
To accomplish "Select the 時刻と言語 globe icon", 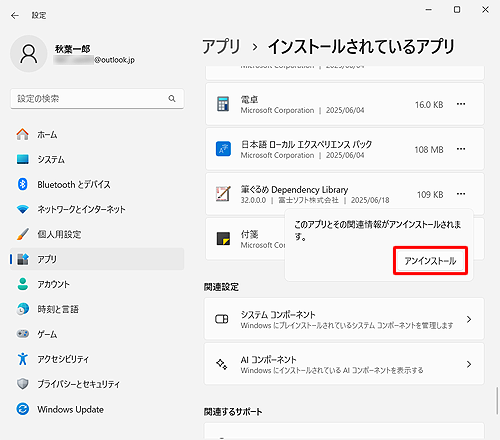I will point(23,309).
